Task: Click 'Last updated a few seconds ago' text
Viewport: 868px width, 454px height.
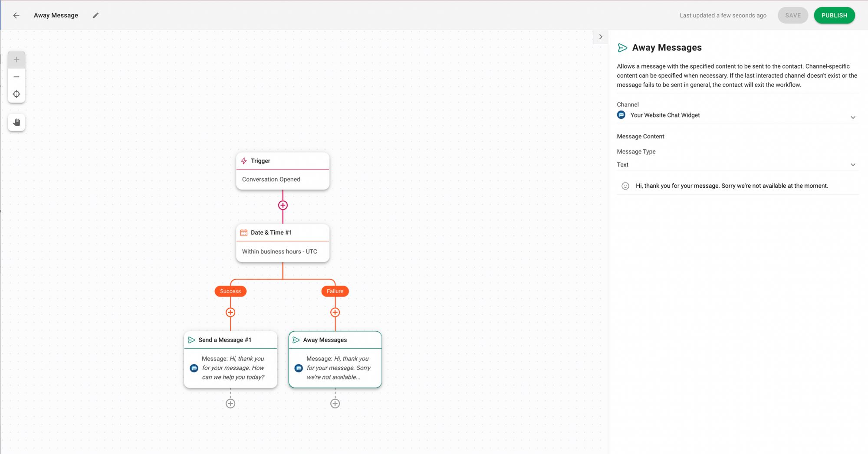Action: [723, 16]
